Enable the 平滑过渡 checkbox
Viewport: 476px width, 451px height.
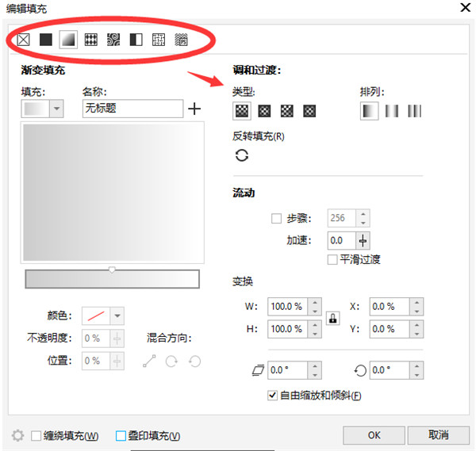pos(332,260)
